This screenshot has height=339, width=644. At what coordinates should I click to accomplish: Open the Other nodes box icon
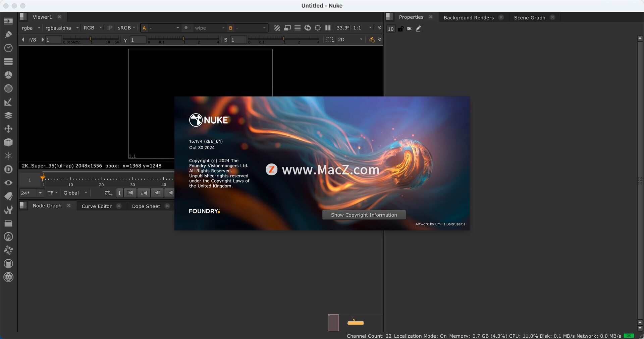click(x=8, y=223)
